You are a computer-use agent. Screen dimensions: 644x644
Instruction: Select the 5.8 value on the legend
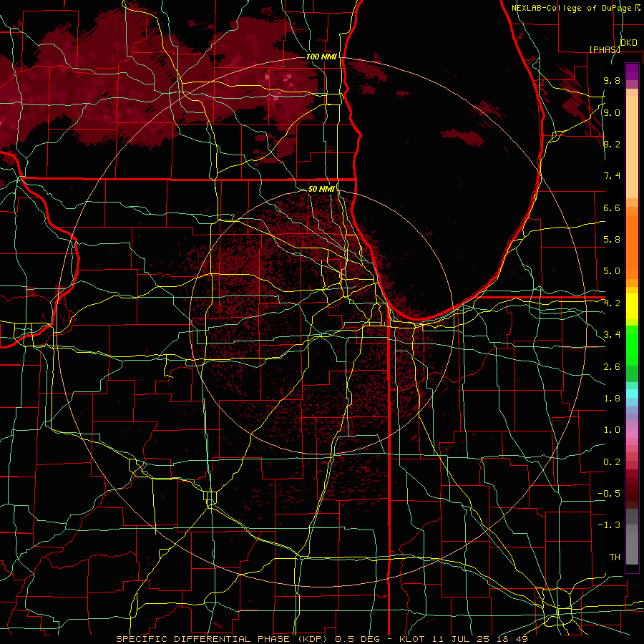pyautogui.click(x=612, y=240)
